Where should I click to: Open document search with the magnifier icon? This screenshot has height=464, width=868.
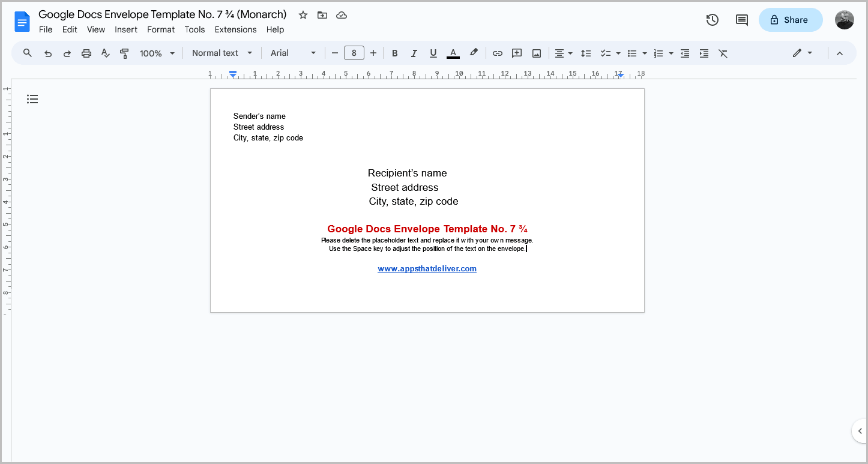[27, 53]
